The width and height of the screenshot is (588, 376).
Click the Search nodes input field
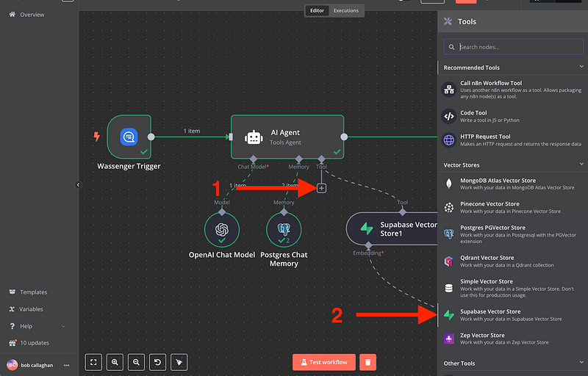514,47
